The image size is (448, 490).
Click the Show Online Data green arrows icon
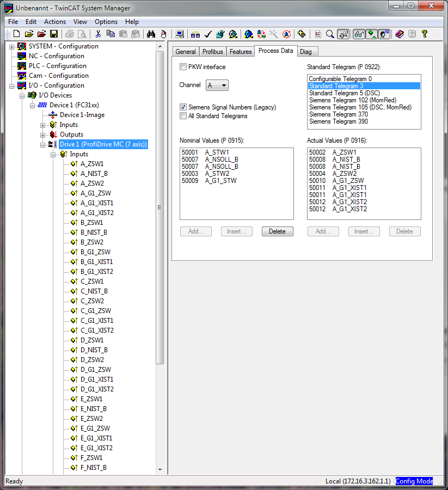click(x=372, y=34)
